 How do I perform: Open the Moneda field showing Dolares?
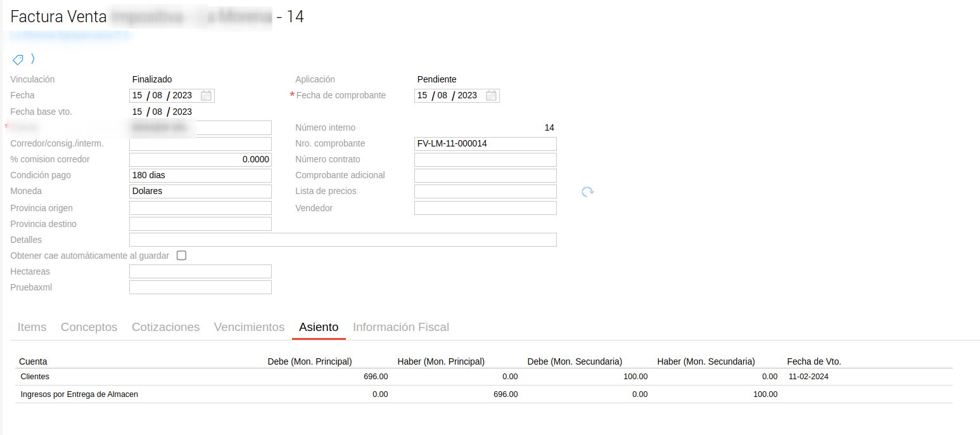(x=200, y=192)
